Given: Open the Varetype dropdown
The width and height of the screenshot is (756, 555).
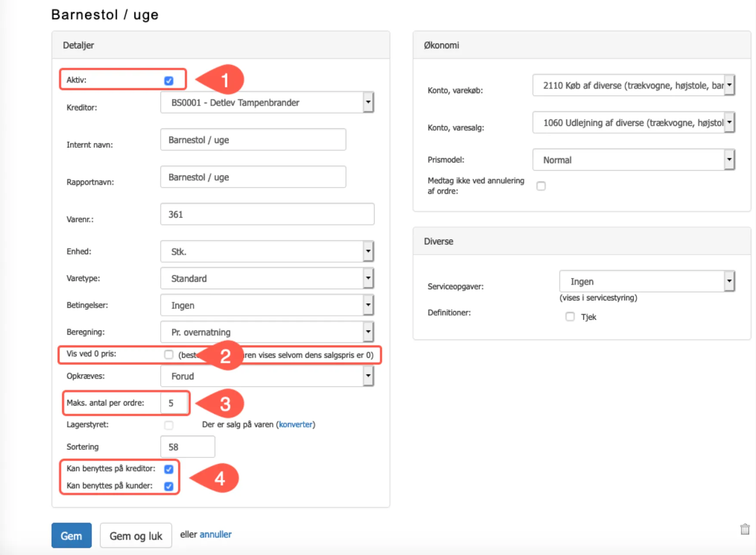Looking at the screenshot, I should pos(267,278).
